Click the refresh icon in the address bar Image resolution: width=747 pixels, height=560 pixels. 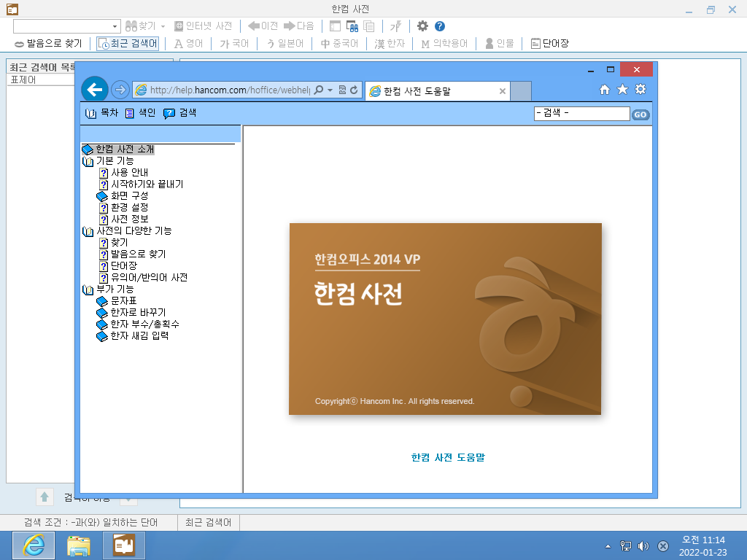point(354,90)
